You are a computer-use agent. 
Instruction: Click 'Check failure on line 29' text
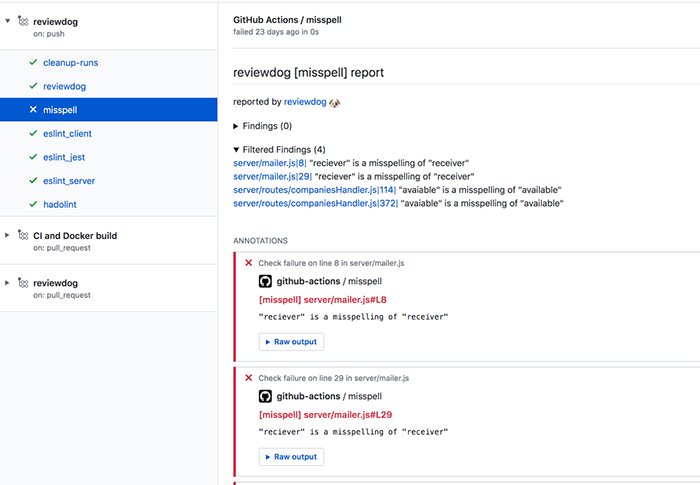[x=333, y=378]
